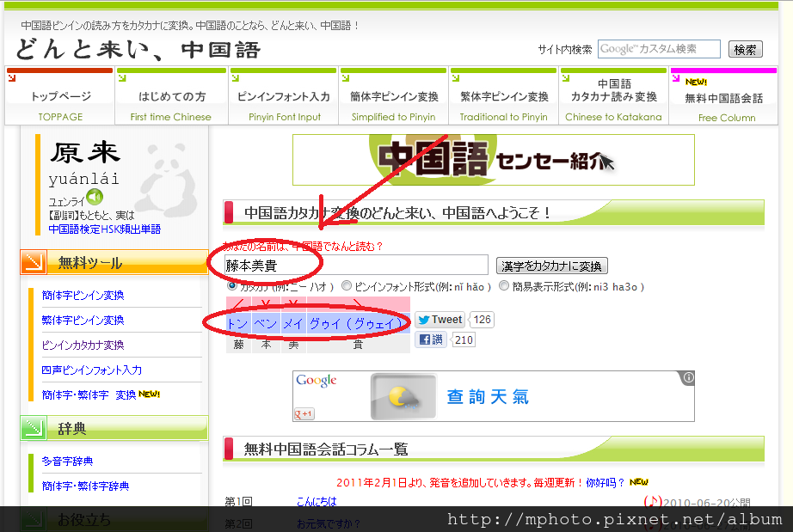Select the ピンインフォント形式 radio button
The image size is (793, 532).
[x=347, y=285]
